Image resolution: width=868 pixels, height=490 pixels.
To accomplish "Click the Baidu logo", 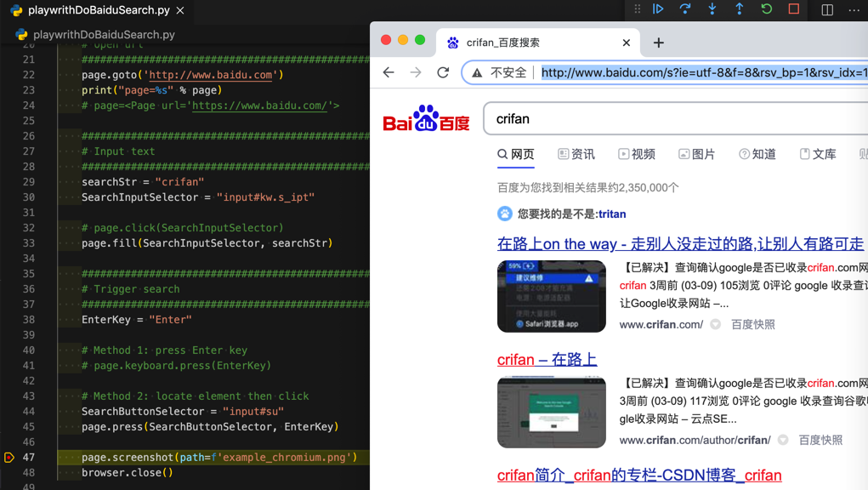I will pyautogui.click(x=426, y=118).
